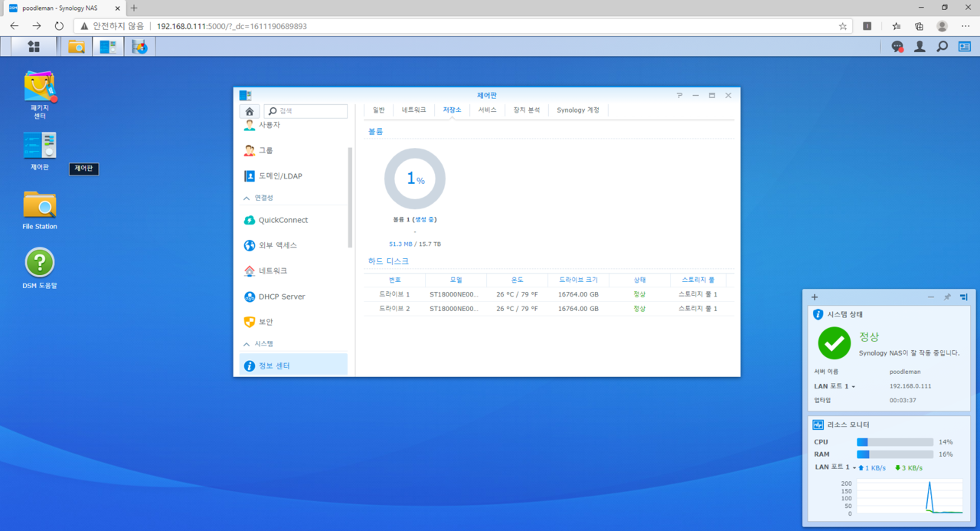Select DHCP Server in sidebar
The width and height of the screenshot is (980, 531).
pos(281,297)
